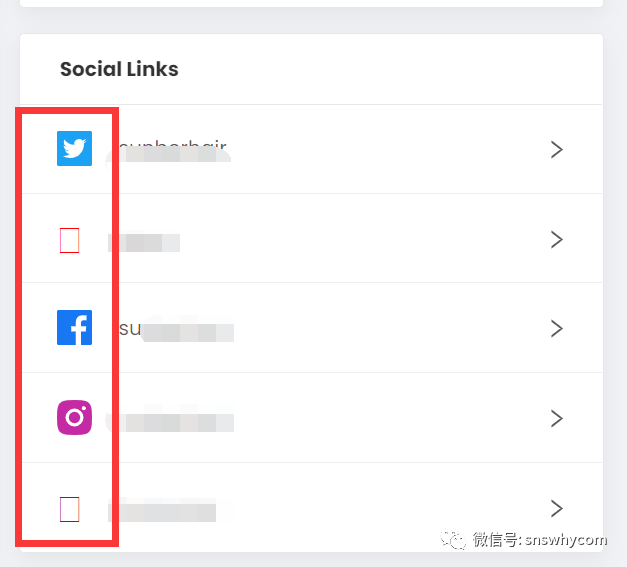Select the Facebook username starting with "su"
Screen dimensions: 627x567
[176, 330]
